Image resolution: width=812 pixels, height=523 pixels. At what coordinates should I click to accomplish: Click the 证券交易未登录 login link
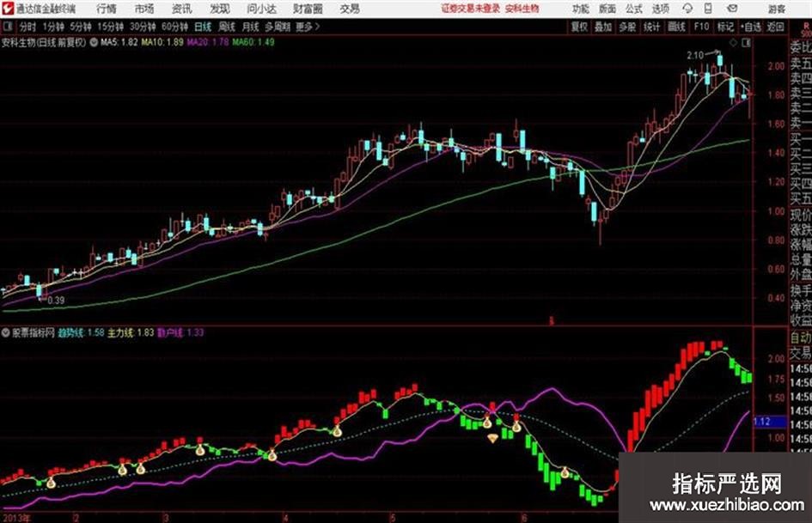coord(471,9)
